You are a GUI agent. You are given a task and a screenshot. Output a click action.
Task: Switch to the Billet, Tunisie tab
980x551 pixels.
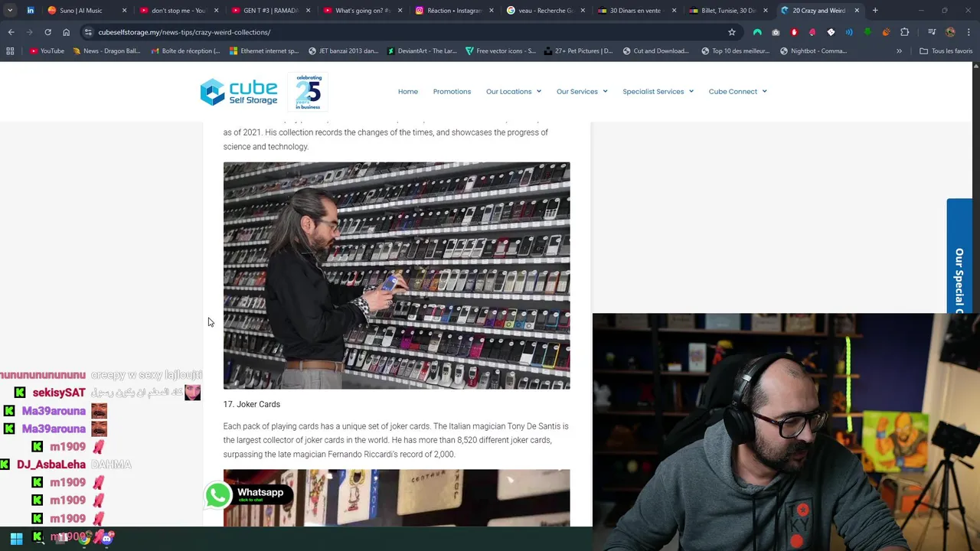click(x=727, y=11)
